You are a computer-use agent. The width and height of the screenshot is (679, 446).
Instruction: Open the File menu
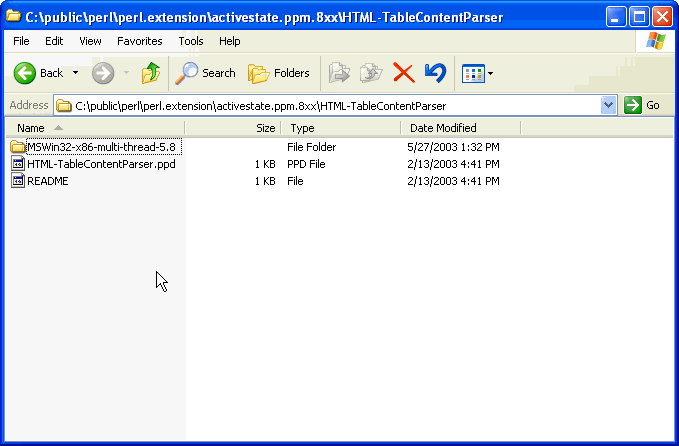21,41
